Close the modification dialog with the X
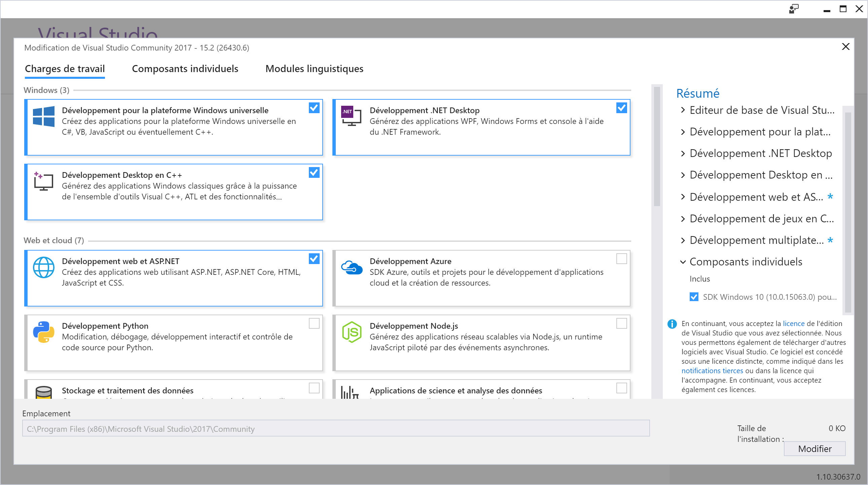Viewport: 868px width, 485px height. [x=845, y=46]
